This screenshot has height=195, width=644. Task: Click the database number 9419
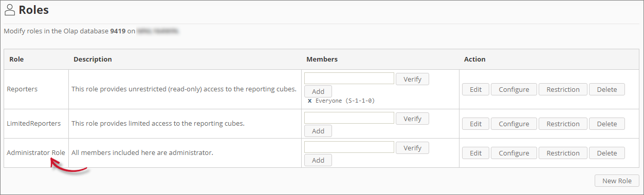click(x=118, y=31)
